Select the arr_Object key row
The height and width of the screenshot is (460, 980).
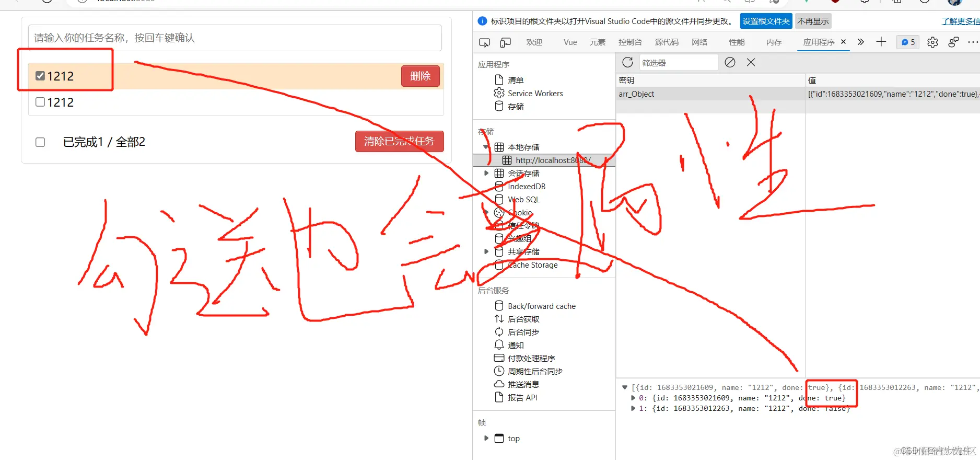click(x=710, y=94)
